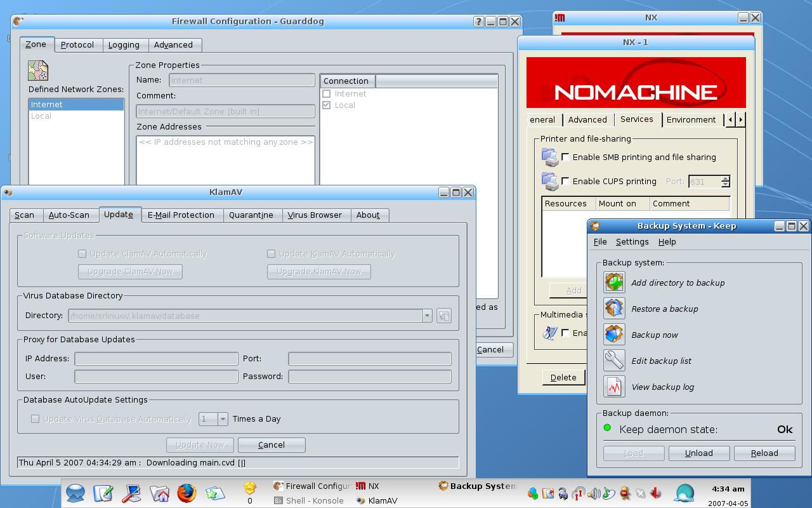The height and width of the screenshot is (508, 812).
Task: Click the colored cubes tray icon
Action: pos(533,493)
